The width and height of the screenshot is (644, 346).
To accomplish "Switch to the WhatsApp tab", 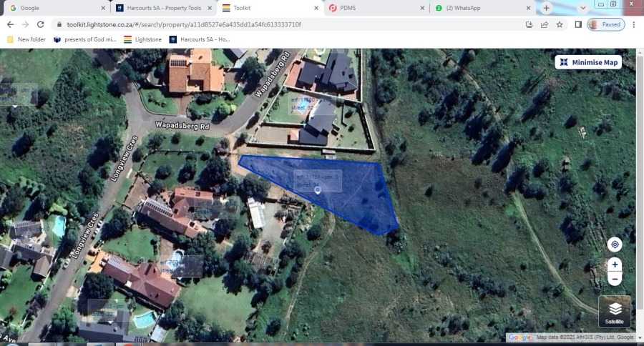I will (x=483, y=8).
